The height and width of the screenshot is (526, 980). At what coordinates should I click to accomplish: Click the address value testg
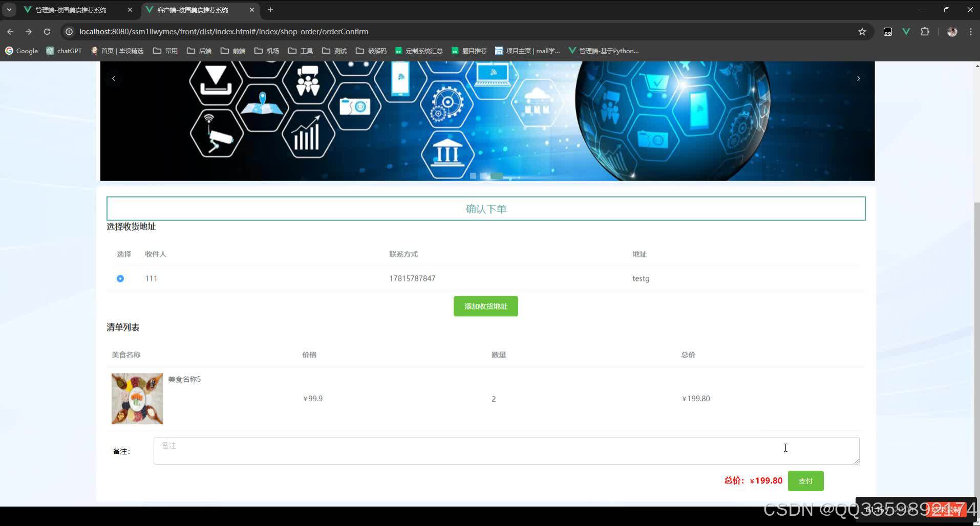click(641, 278)
